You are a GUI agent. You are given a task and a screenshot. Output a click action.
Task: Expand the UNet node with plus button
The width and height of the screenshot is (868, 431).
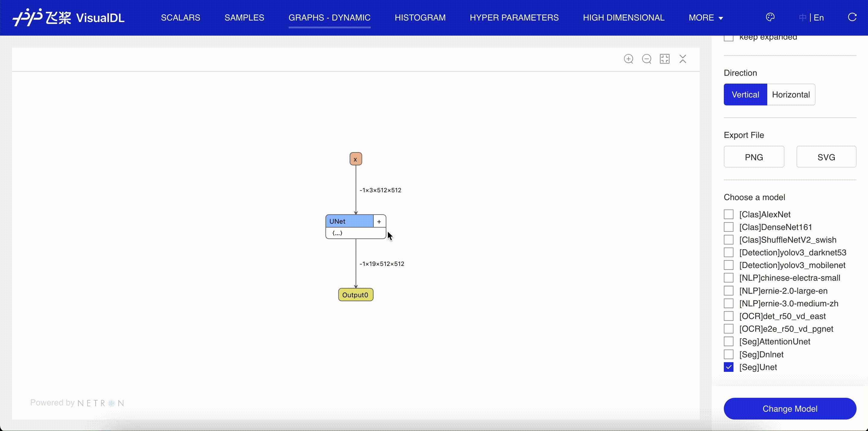tap(379, 222)
